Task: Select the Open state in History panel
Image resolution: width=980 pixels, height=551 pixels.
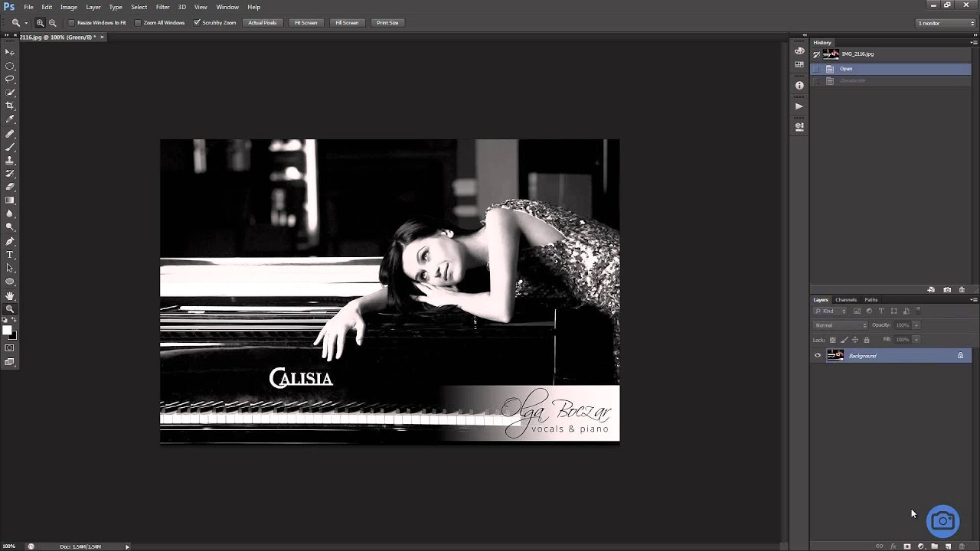Action: click(x=890, y=69)
